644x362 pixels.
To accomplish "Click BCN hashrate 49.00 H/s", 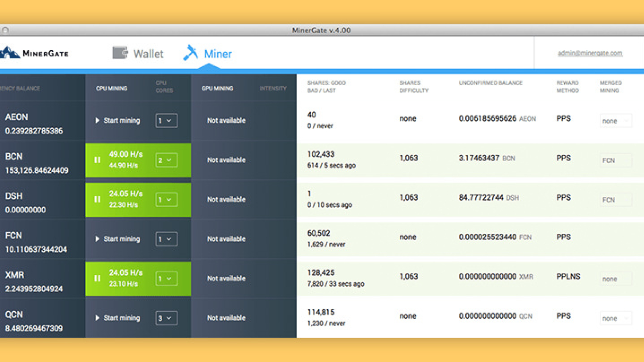I will pyautogui.click(x=126, y=154).
